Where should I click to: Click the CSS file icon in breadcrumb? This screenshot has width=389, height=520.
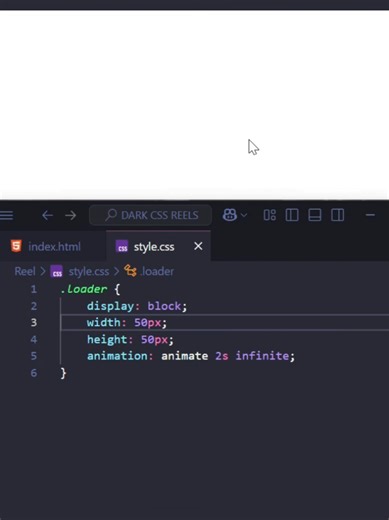pos(57,272)
